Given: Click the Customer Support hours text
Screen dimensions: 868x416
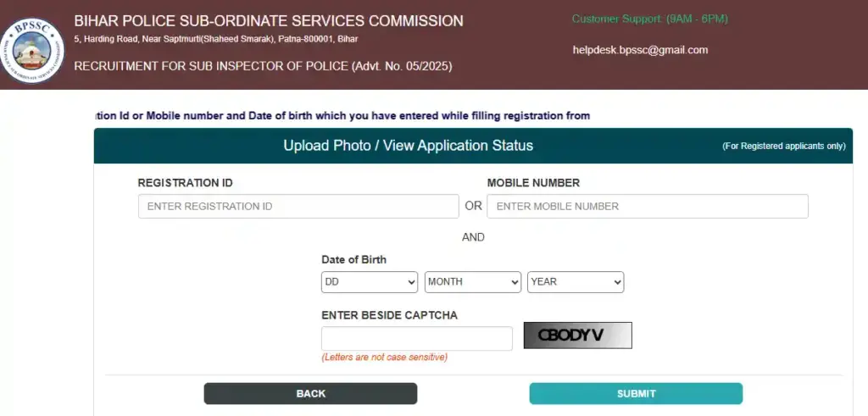Looking at the screenshot, I should 649,19.
